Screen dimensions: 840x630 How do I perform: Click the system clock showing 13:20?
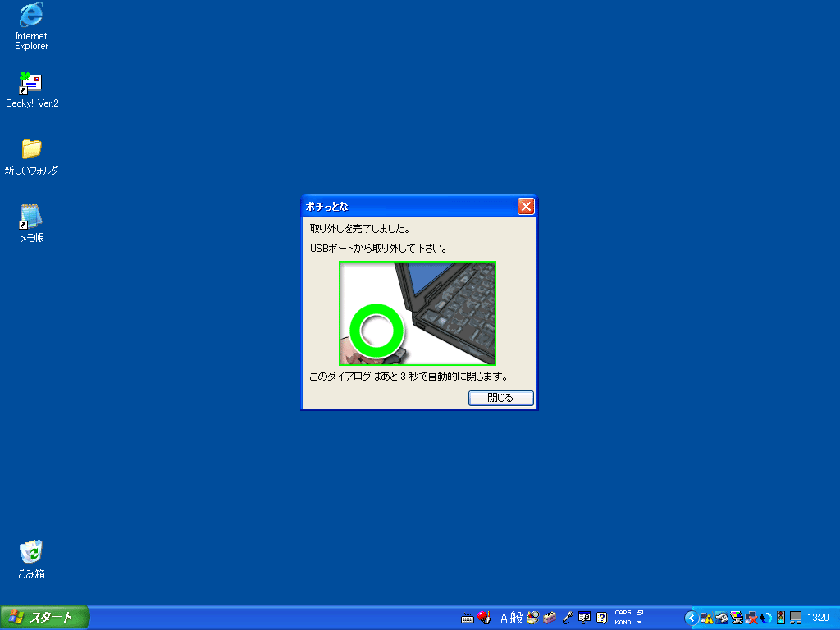[819, 618]
